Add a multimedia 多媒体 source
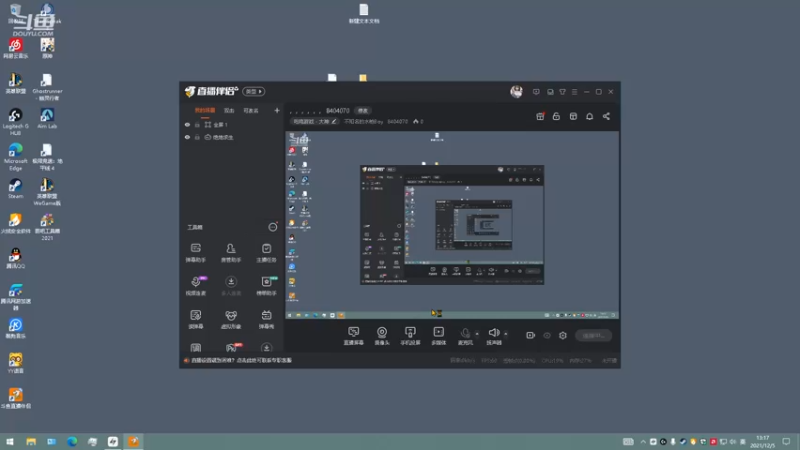This screenshot has height=450, width=800. [439, 336]
